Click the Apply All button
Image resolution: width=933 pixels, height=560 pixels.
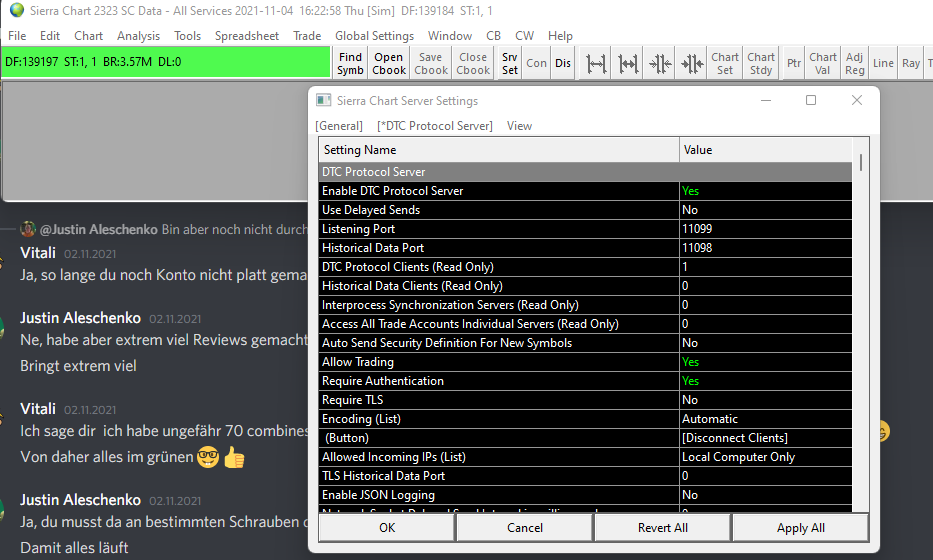pyautogui.click(x=801, y=528)
